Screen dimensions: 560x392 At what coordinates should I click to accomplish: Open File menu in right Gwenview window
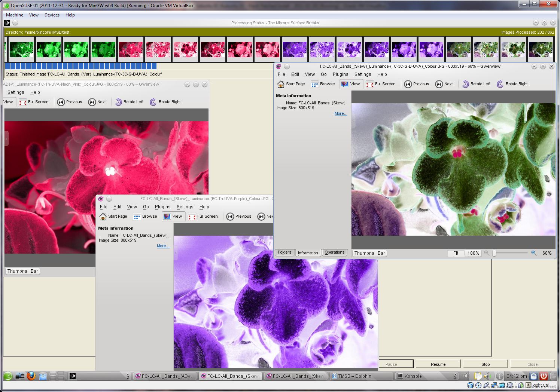(281, 74)
